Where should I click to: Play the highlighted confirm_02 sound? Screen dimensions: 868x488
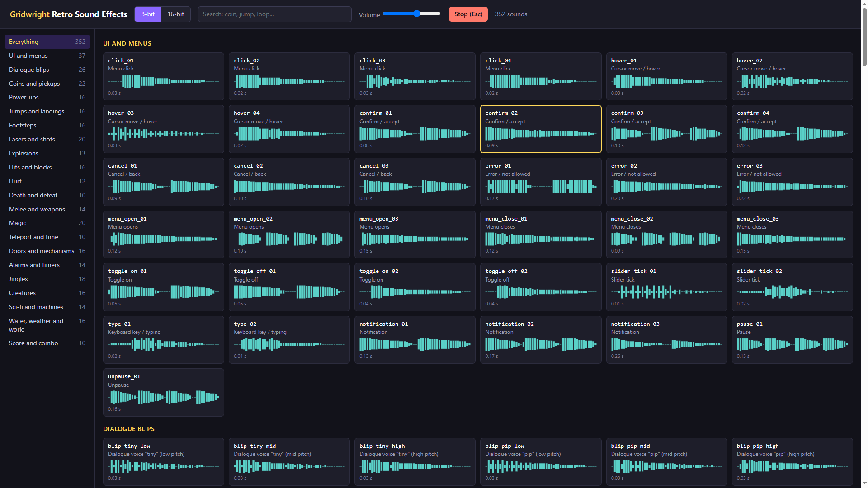(x=541, y=129)
